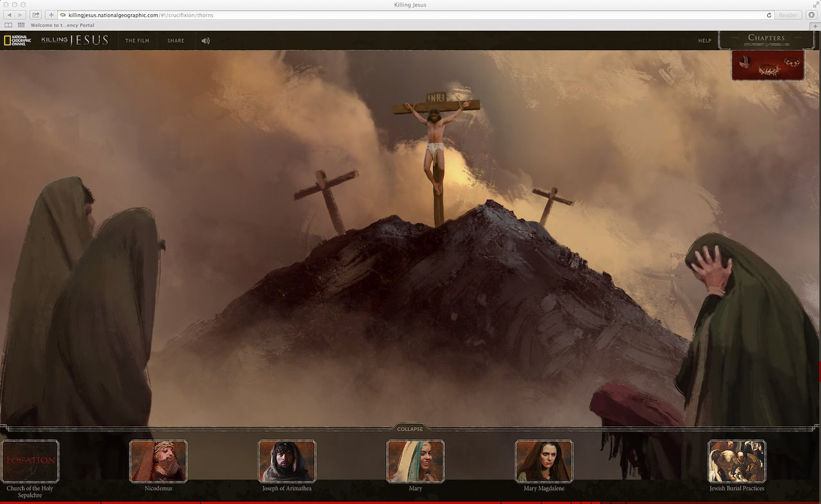Mute the site audio speaker icon
Screen dimensions: 821x504
205,40
